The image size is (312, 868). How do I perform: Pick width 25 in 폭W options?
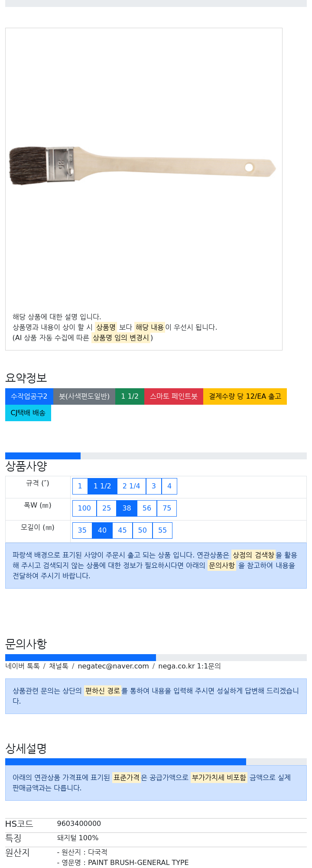point(107,508)
